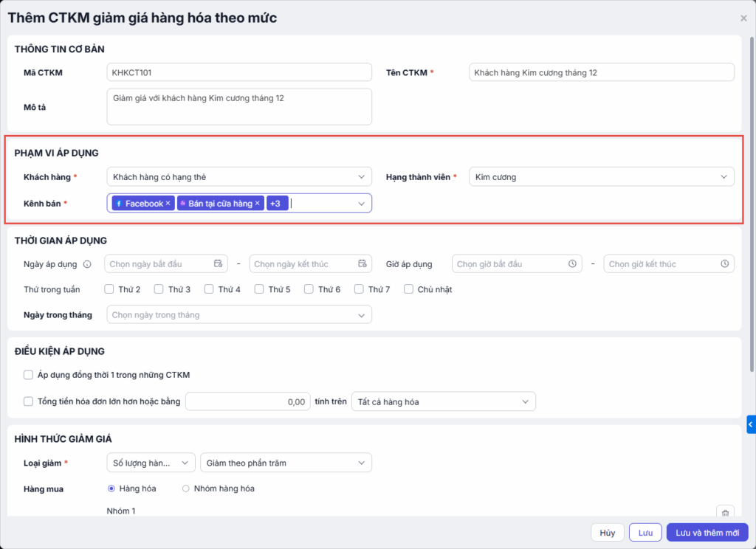The height and width of the screenshot is (549, 756).
Task: Open the Giảm theo phần trăm dropdown
Action: click(286, 463)
